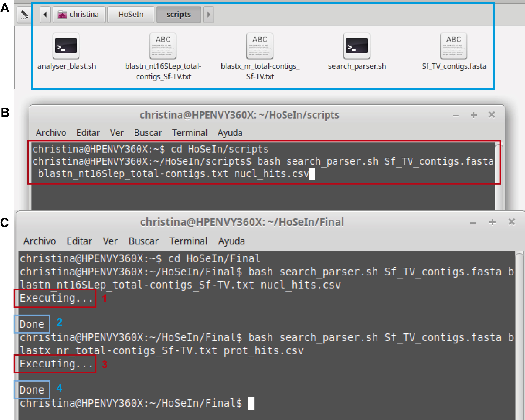
Task: Click the second Executing... output line
Action: point(56,364)
